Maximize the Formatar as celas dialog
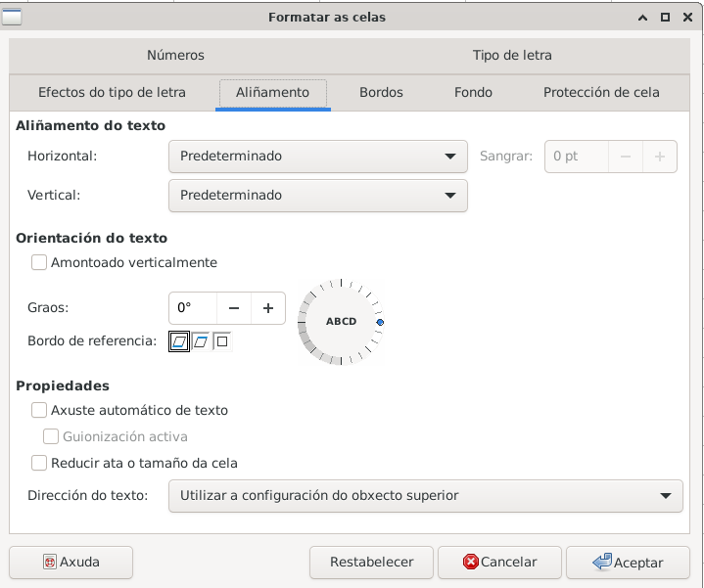Image resolution: width=704 pixels, height=588 pixels. (x=665, y=18)
